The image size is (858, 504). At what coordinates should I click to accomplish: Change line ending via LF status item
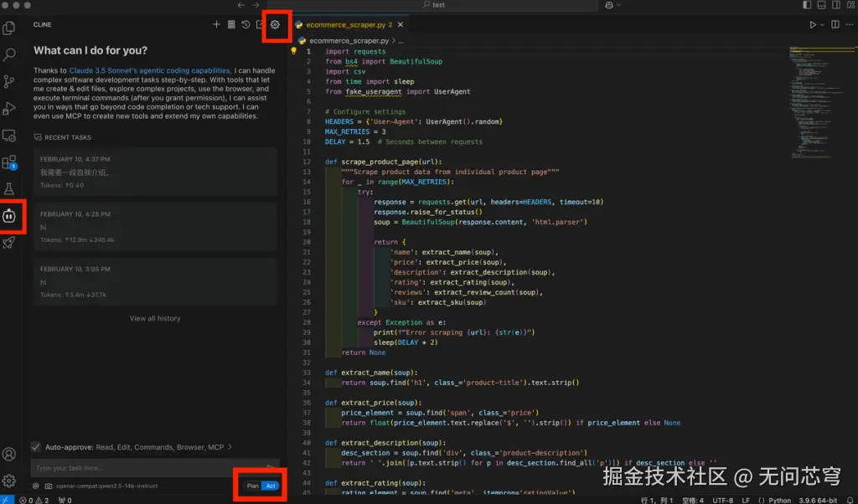point(746,500)
